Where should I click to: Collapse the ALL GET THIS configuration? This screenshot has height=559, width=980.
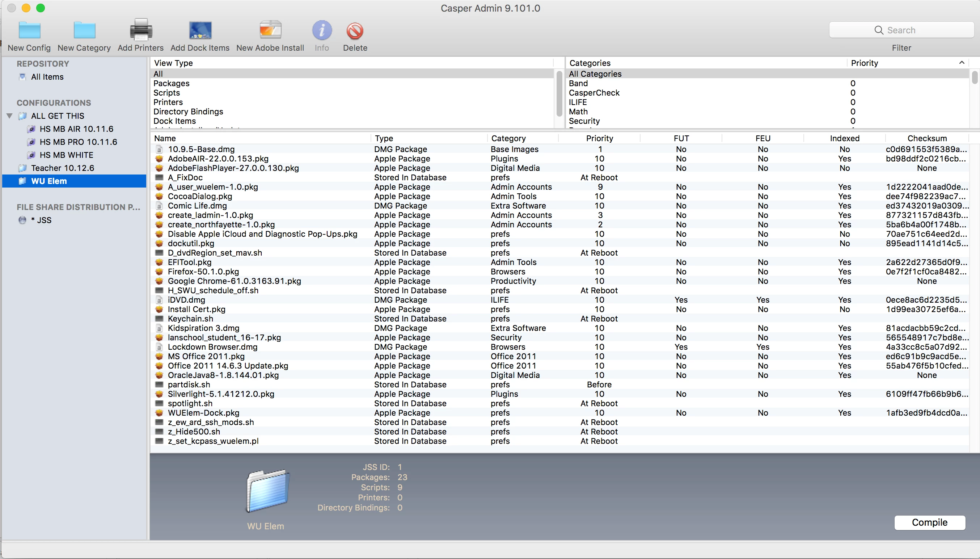[x=10, y=116]
